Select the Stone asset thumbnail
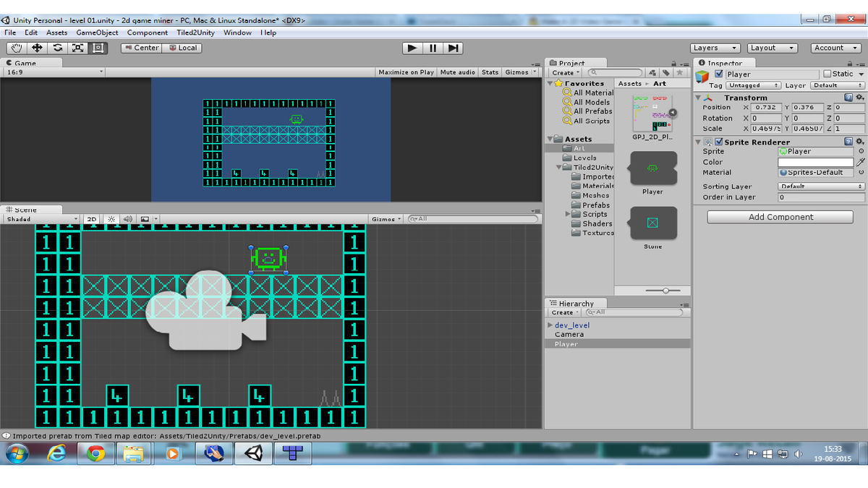The image size is (868, 488). (x=652, y=223)
